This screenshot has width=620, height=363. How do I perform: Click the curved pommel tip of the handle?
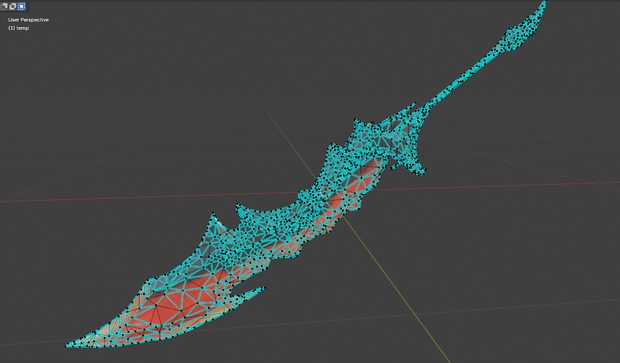coord(543,6)
